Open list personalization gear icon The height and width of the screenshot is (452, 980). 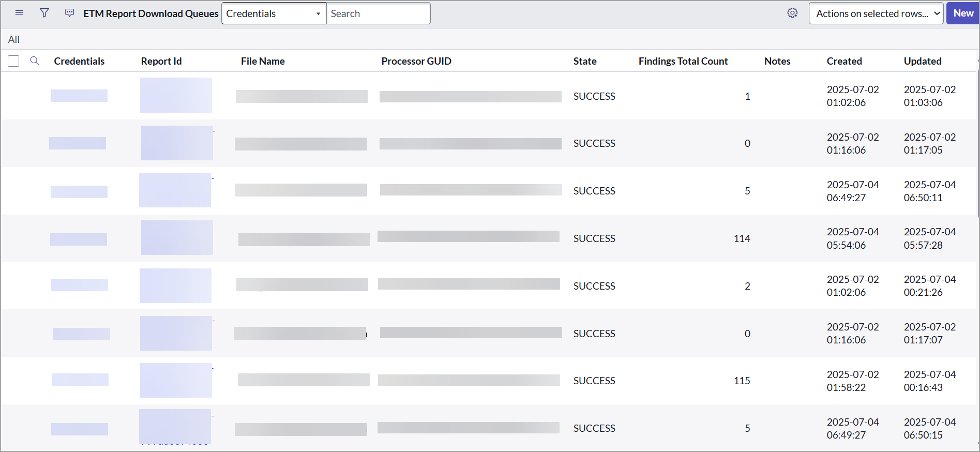pyautogui.click(x=792, y=13)
